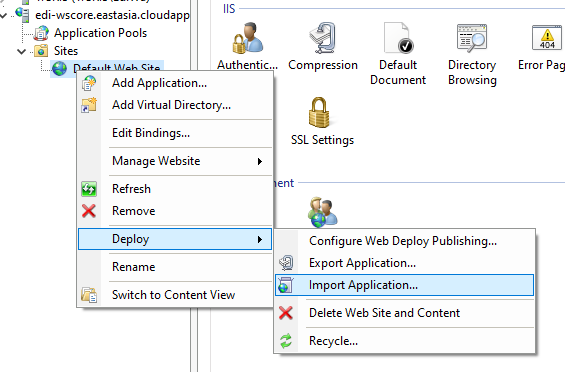
Task: Choose Recycle... in Deploy submenu
Action: pos(404,341)
